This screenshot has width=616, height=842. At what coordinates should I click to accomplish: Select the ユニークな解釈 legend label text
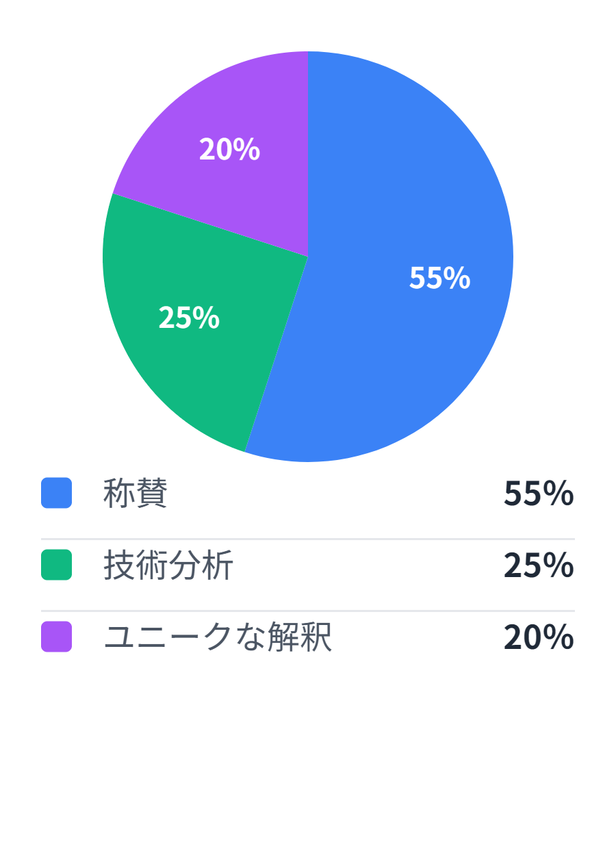(218, 637)
